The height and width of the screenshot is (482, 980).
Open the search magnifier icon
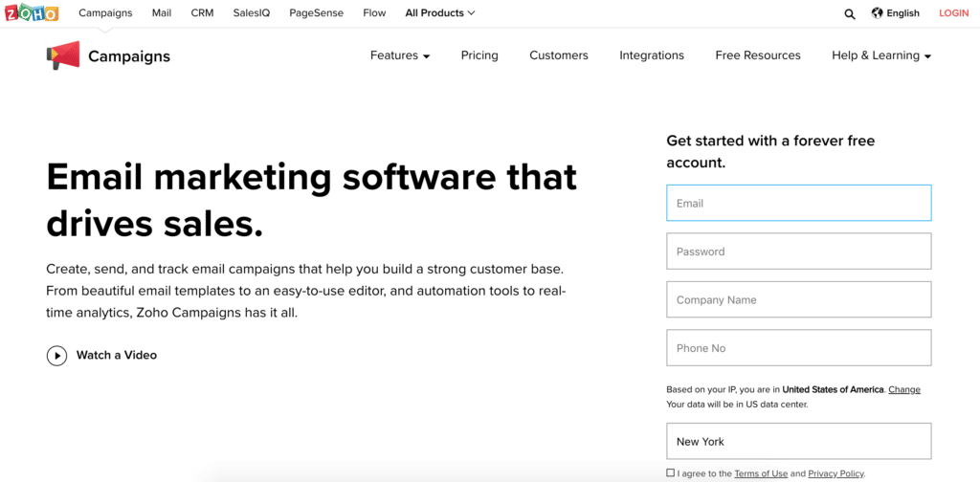click(x=850, y=13)
